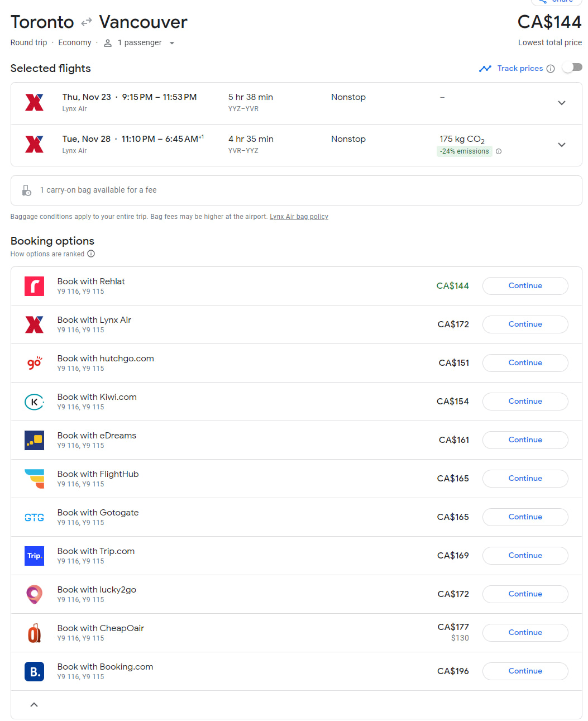This screenshot has height=721, width=588.
Task: Click the Trip.com logo
Action: pos(34,555)
